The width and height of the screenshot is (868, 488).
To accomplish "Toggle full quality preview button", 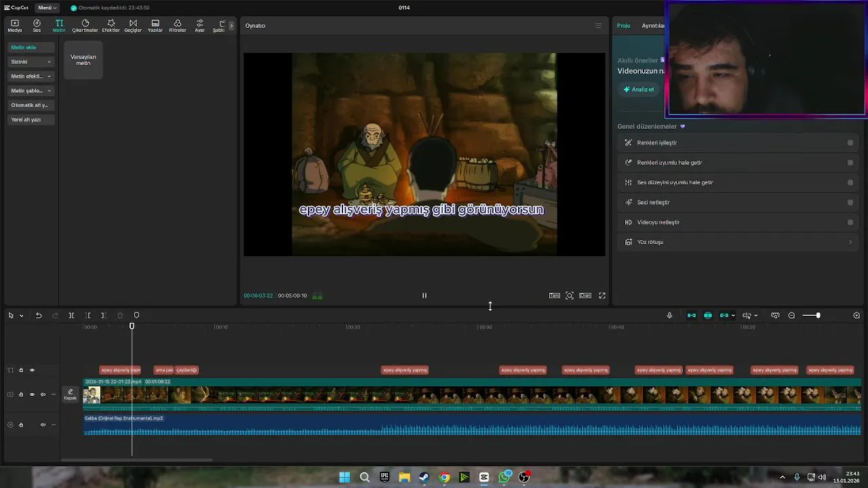I will click(555, 296).
